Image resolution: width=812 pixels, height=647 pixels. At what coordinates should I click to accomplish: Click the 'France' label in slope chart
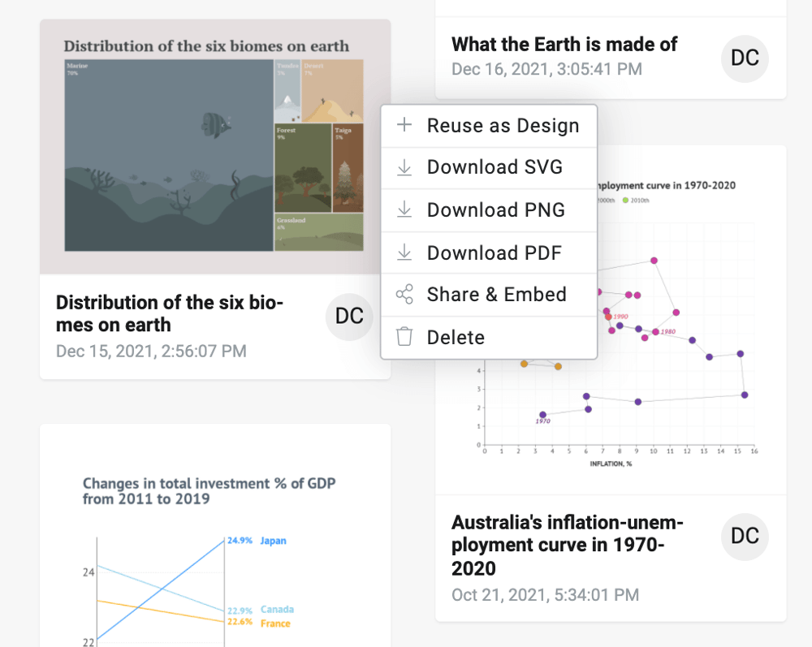275,623
